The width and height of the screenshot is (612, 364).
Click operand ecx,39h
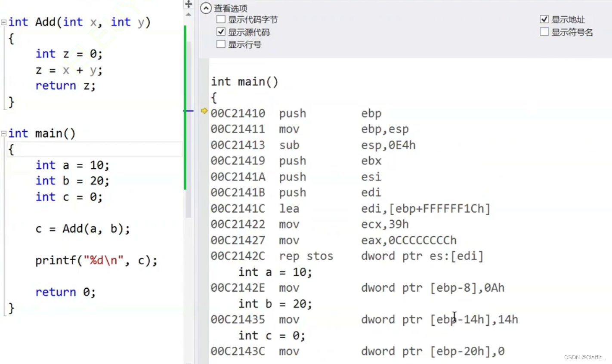click(385, 225)
